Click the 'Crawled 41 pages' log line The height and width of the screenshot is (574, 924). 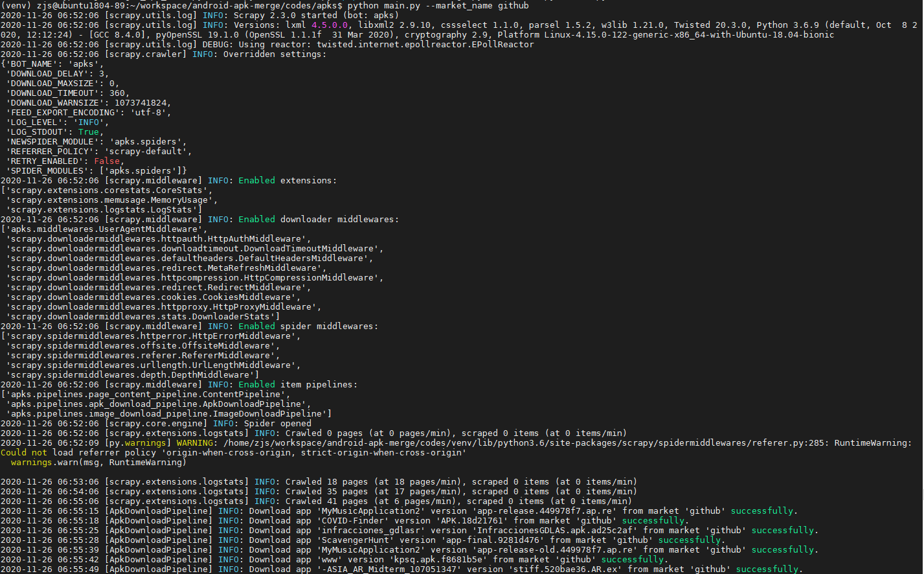(317, 501)
